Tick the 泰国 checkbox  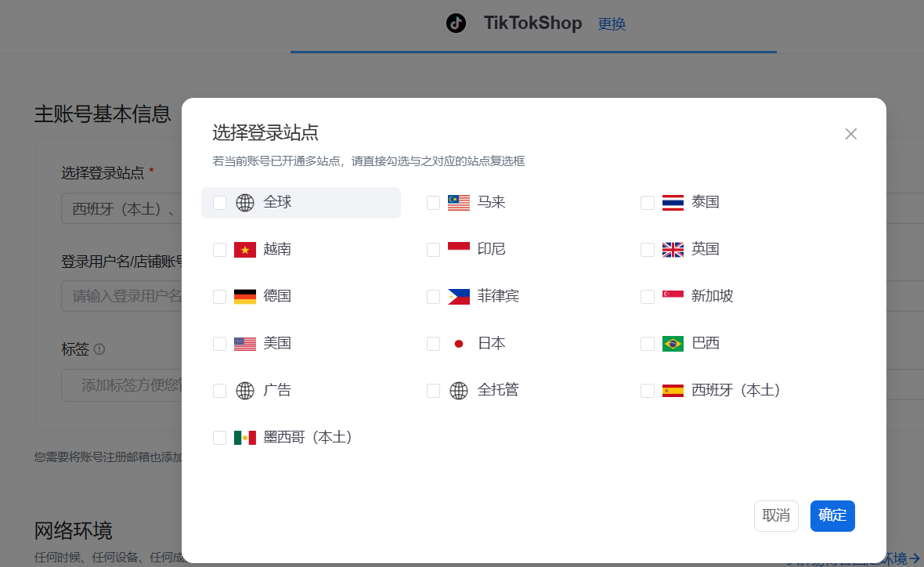tap(647, 203)
